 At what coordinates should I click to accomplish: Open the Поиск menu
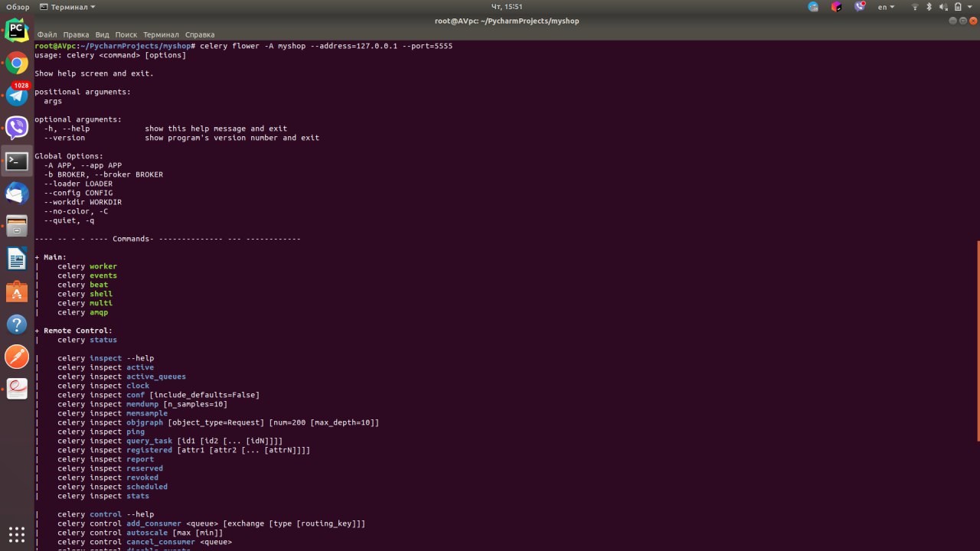(x=126, y=34)
